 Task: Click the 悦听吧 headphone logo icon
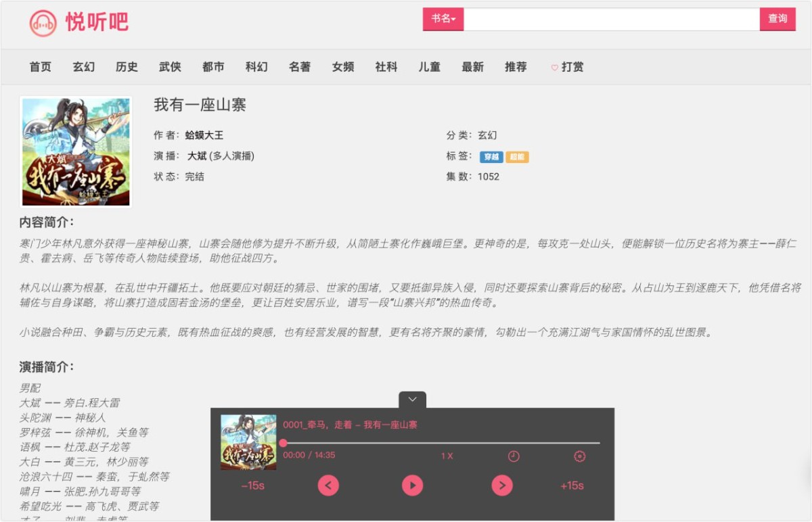pos(43,23)
